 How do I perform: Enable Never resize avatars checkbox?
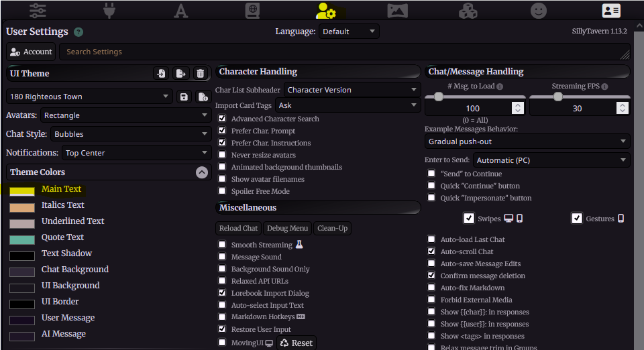pos(222,155)
